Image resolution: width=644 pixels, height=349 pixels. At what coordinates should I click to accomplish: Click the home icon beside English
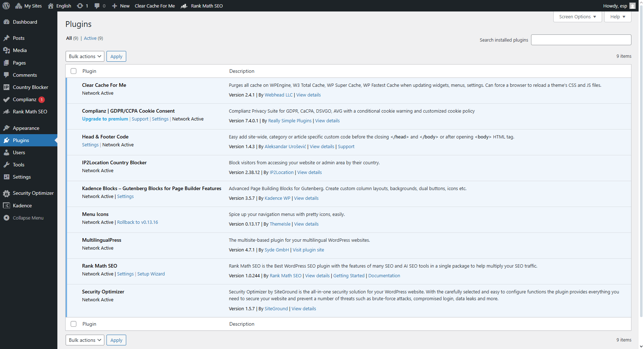coord(51,6)
